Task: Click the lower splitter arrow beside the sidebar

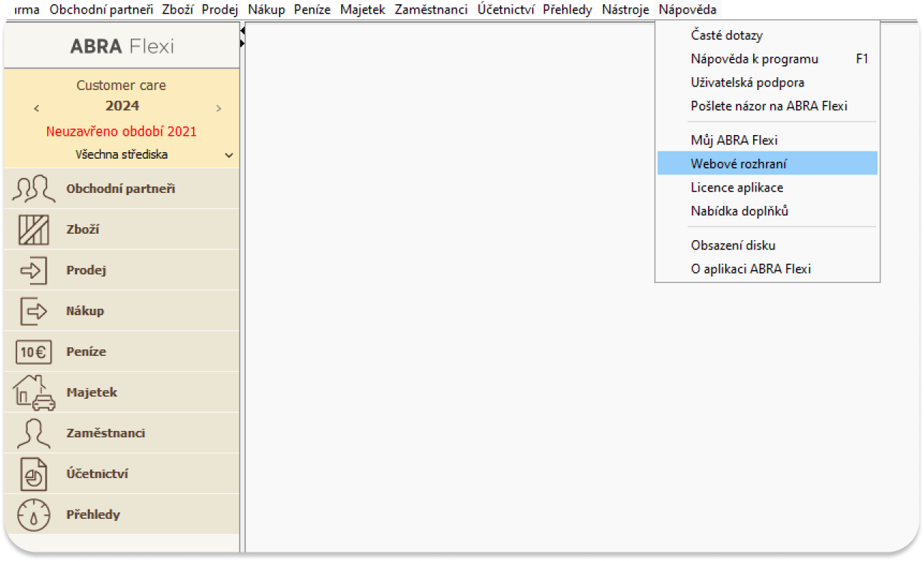Action: coord(242,44)
